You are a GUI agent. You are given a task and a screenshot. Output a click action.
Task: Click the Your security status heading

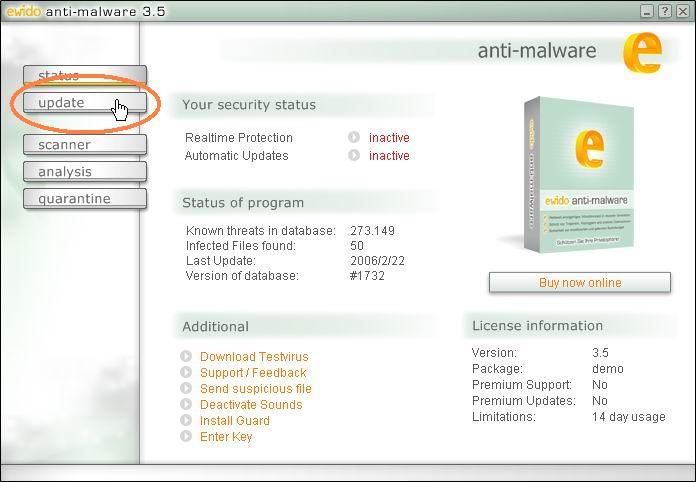click(249, 105)
